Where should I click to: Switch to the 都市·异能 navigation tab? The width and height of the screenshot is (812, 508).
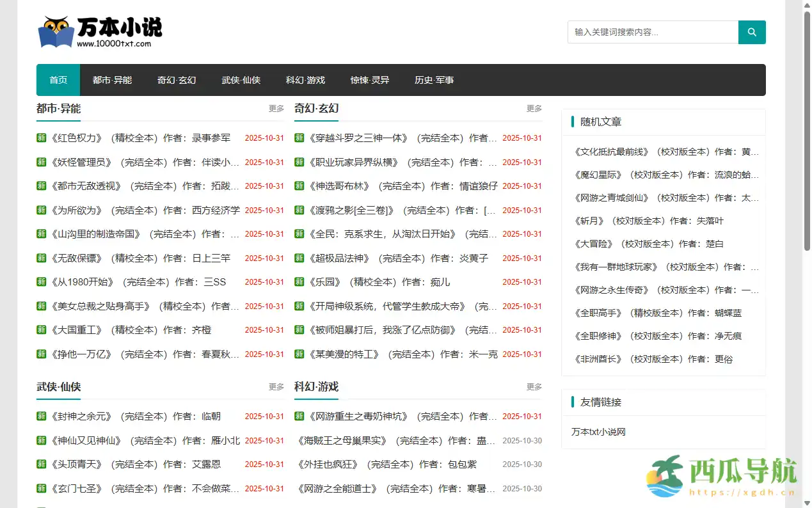coord(113,80)
